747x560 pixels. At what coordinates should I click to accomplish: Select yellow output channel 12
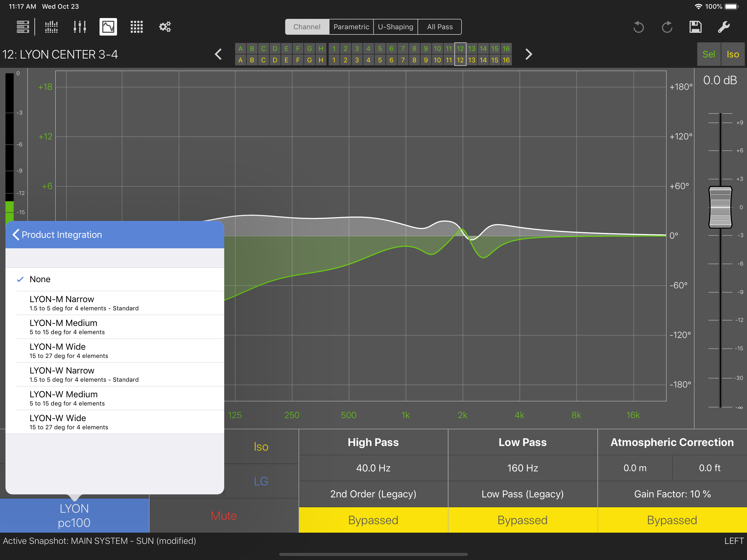click(x=460, y=60)
